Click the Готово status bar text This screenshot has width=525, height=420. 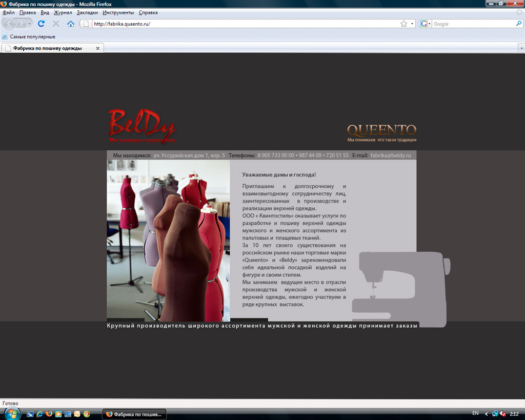(x=10, y=404)
